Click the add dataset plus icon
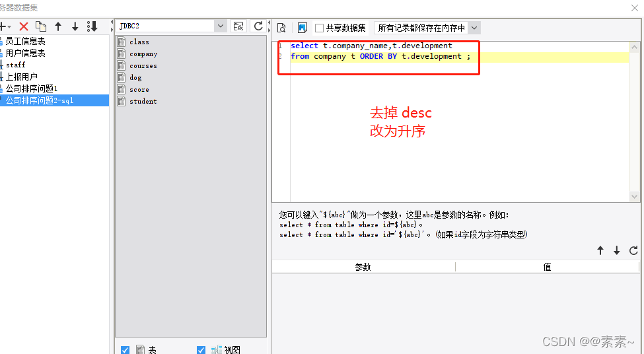This screenshot has width=644, height=354. (x=4, y=26)
